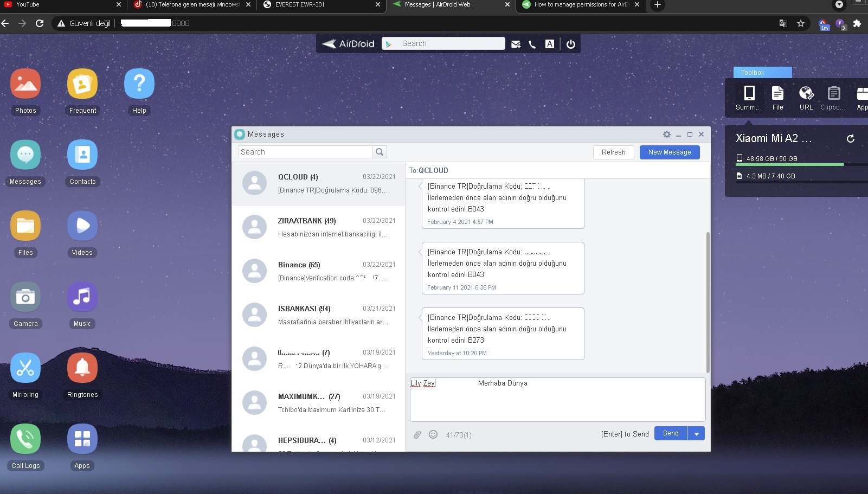Open the File tool in Toolbox
Screen dimensions: 868x494
coord(778,98)
